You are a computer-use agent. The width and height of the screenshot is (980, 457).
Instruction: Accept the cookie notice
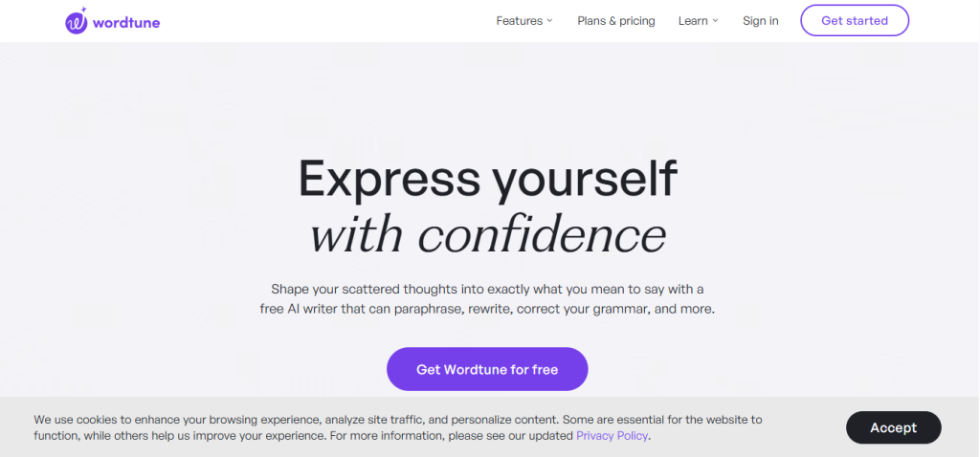click(x=893, y=427)
